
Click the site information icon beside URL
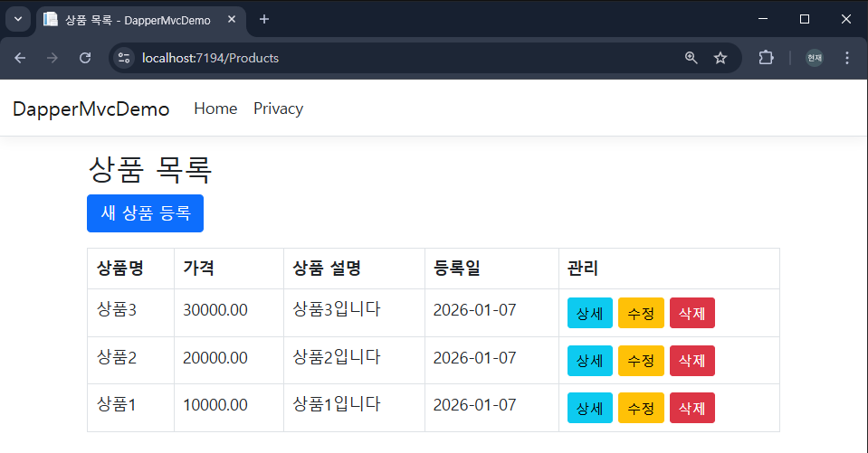coord(125,58)
